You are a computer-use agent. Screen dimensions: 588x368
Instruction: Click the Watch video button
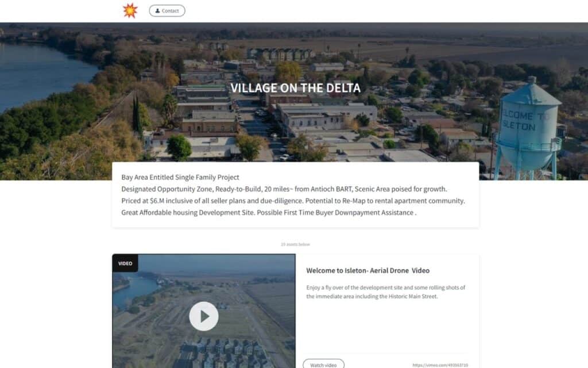point(323,365)
